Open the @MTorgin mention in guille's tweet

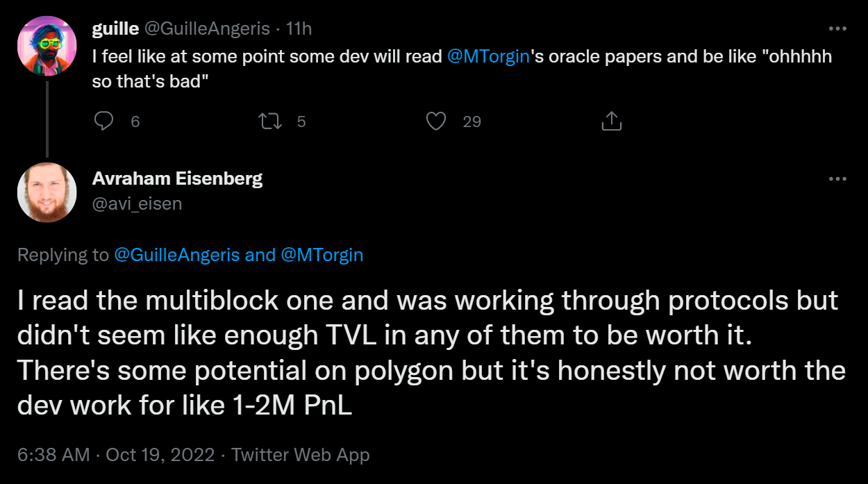click(489, 56)
